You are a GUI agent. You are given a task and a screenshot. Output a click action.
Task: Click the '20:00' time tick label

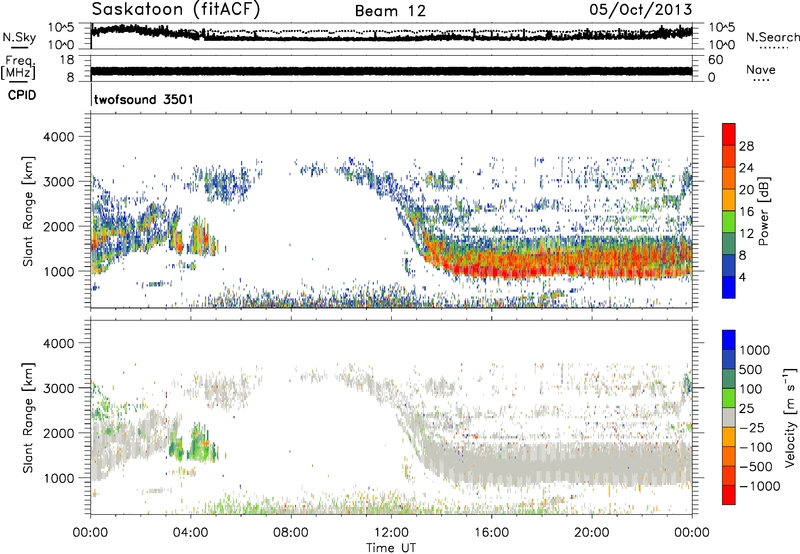592,533
